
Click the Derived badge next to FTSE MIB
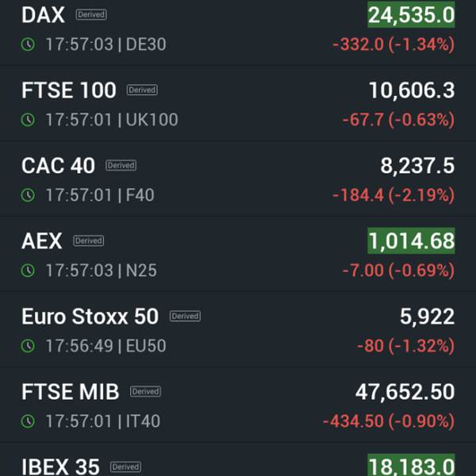click(x=145, y=391)
